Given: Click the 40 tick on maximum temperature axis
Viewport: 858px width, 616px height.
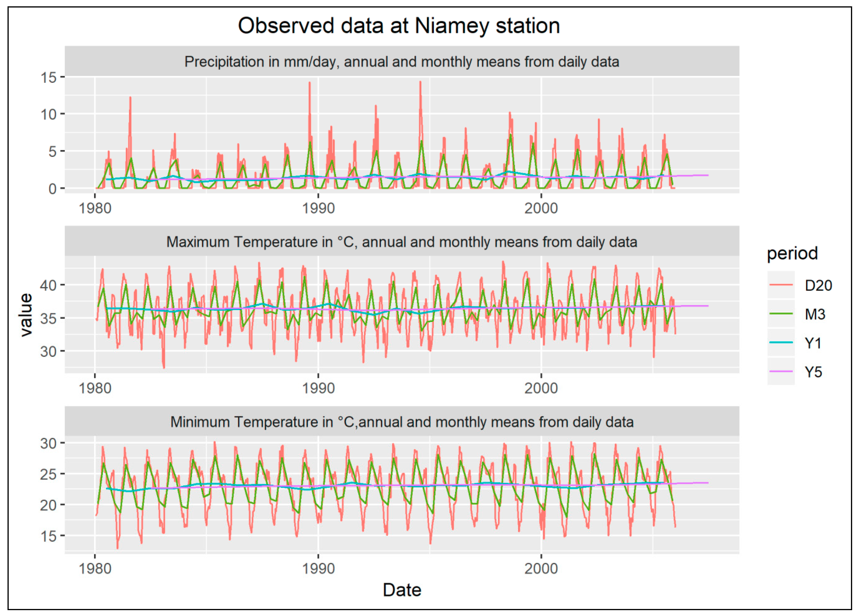Looking at the screenshot, I should pyautogui.click(x=48, y=285).
